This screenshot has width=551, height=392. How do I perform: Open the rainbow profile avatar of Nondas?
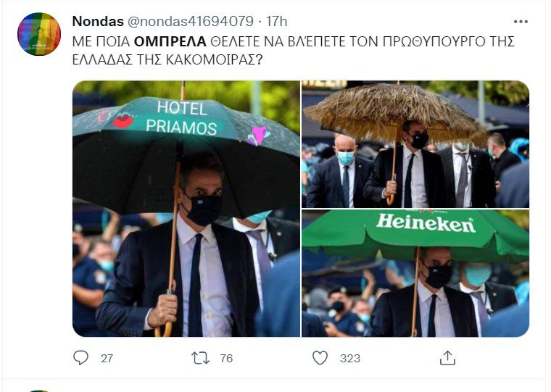click(x=39, y=34)
